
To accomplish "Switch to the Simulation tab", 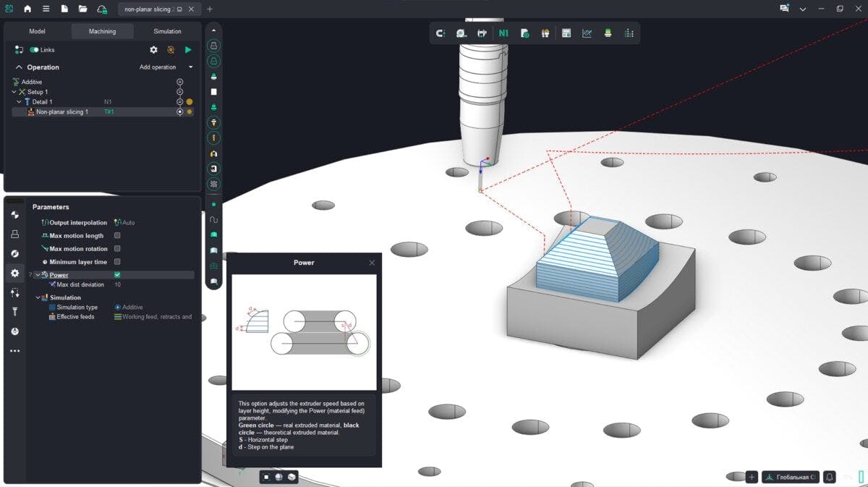I will pyautogui.click(x=167, y=31).
